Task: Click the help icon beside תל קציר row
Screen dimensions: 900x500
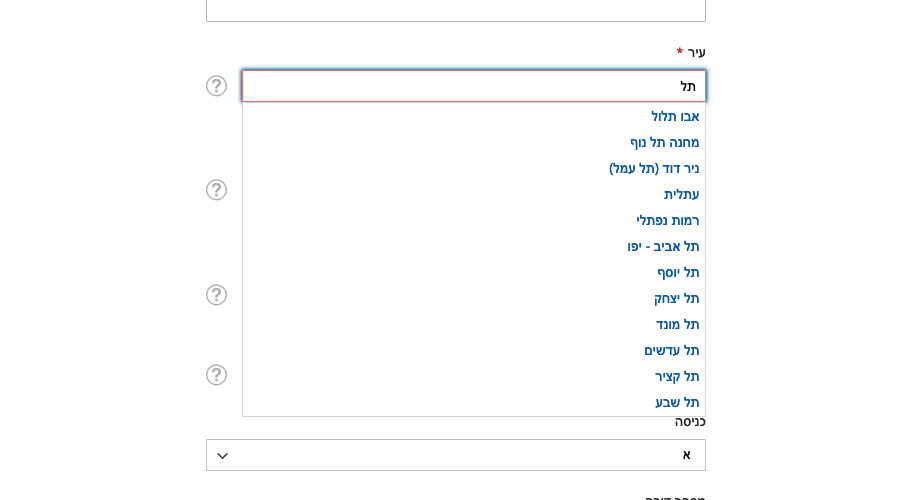Action: coord(216,375)
